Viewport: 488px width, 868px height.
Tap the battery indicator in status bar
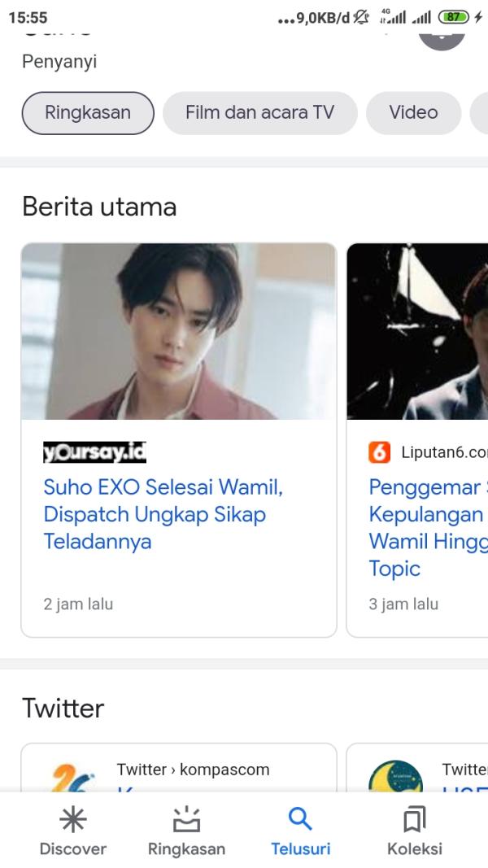(454, 17)
